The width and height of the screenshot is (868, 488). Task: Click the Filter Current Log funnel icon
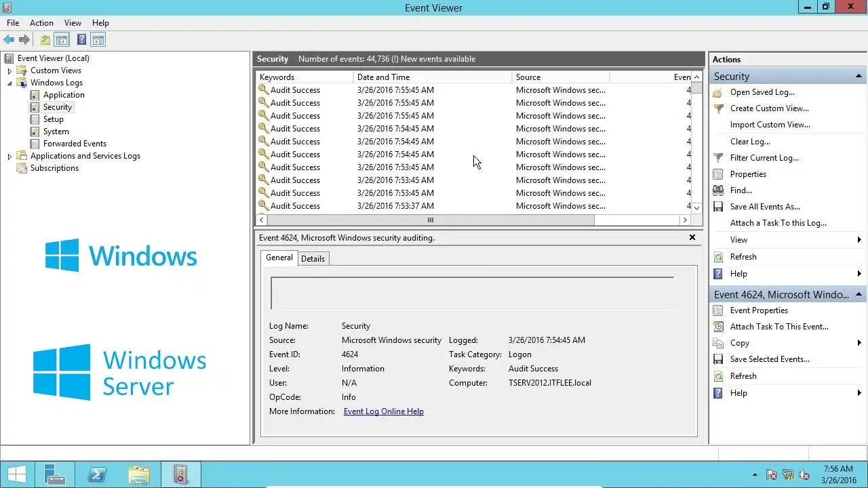718,158
